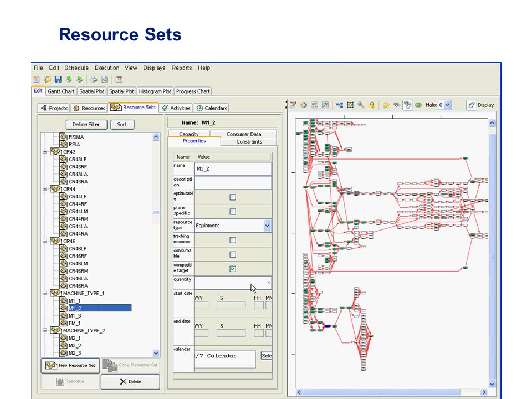Open the Reports menu
Image resolution: width=532 pixels, height=399 pixels.
(182, 68)
